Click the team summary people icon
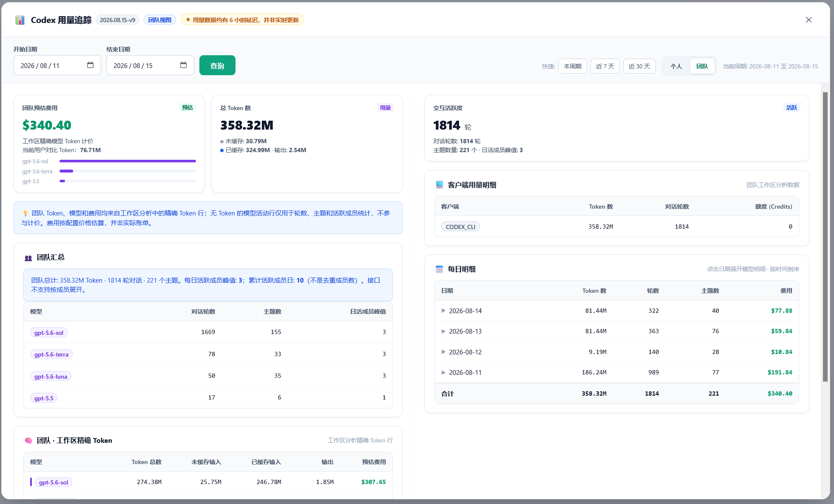The image size is (834, 504). point(28,258)
